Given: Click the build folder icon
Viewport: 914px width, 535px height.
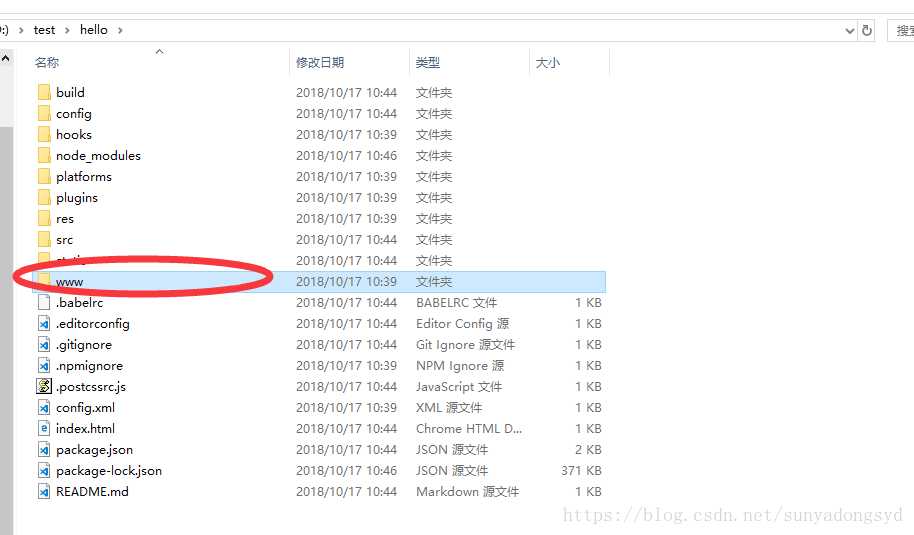Looking at the screenshot, I should click(x=44, y=92).
